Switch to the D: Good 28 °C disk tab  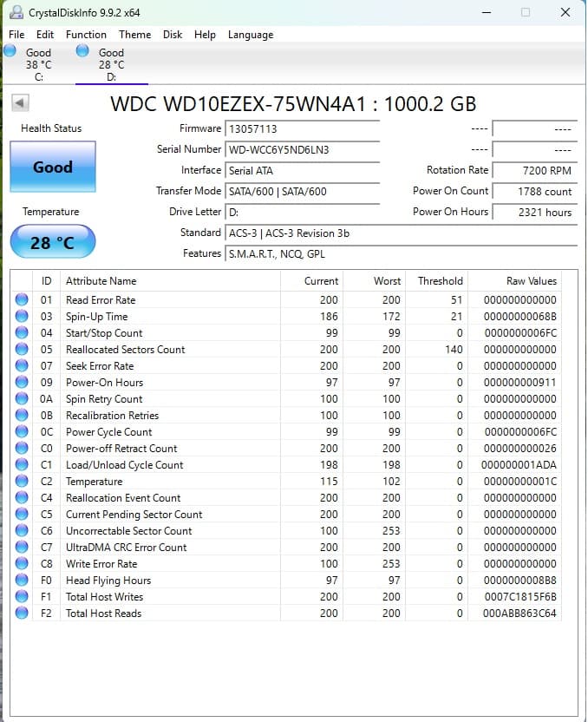pyautogui.click(x=111, y=63)
